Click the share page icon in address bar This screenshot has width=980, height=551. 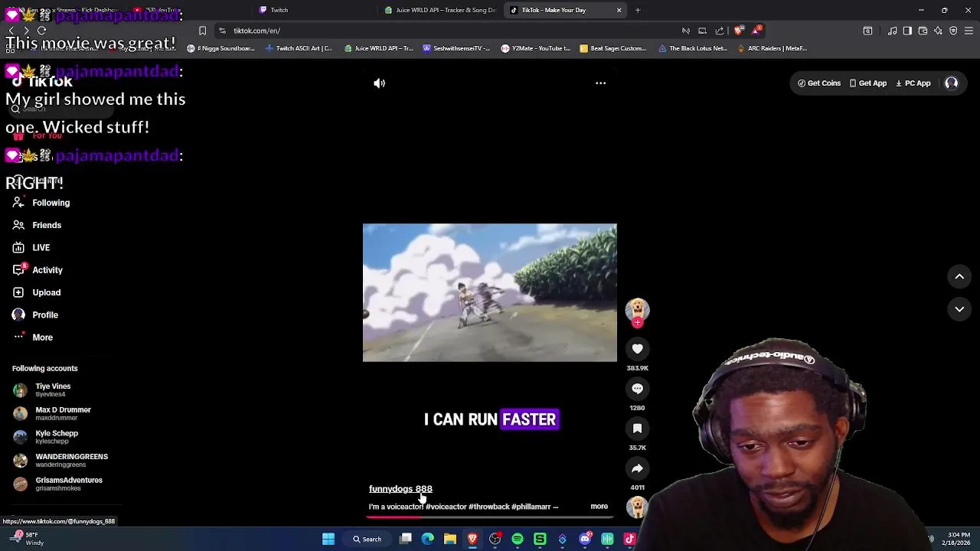720,31
